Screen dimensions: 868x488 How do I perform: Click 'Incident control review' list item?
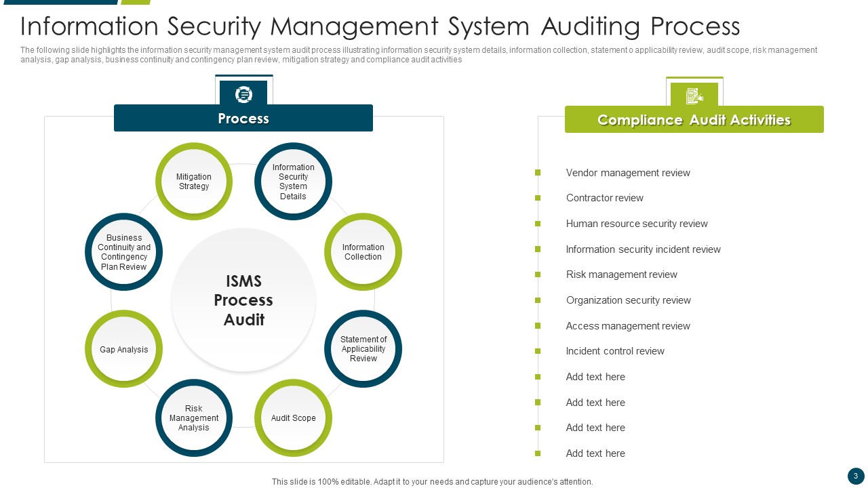pyautogui.click(x=615, y=351)
